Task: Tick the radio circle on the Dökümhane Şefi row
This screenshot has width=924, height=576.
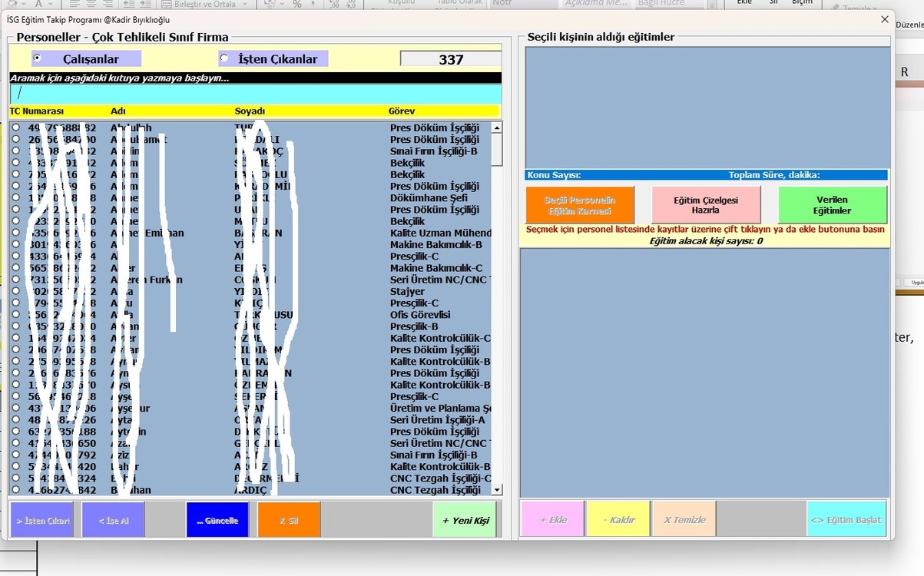Action: coord(15,197)
